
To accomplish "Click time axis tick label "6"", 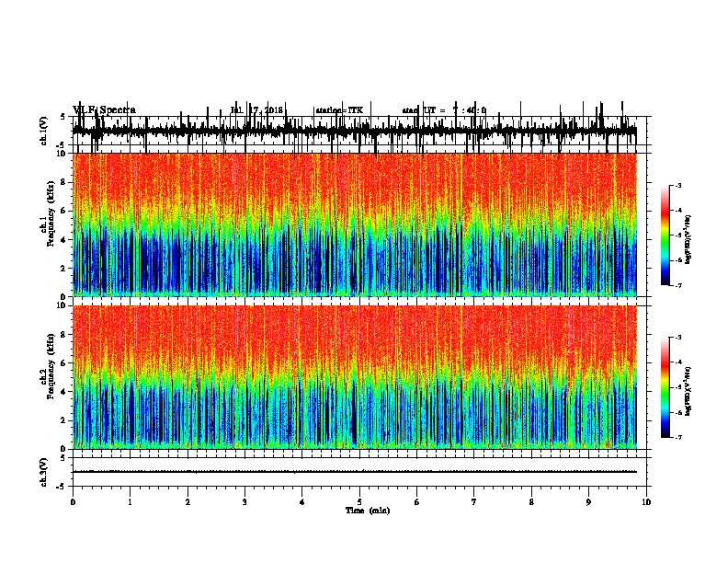I will (x=417, y=502).
